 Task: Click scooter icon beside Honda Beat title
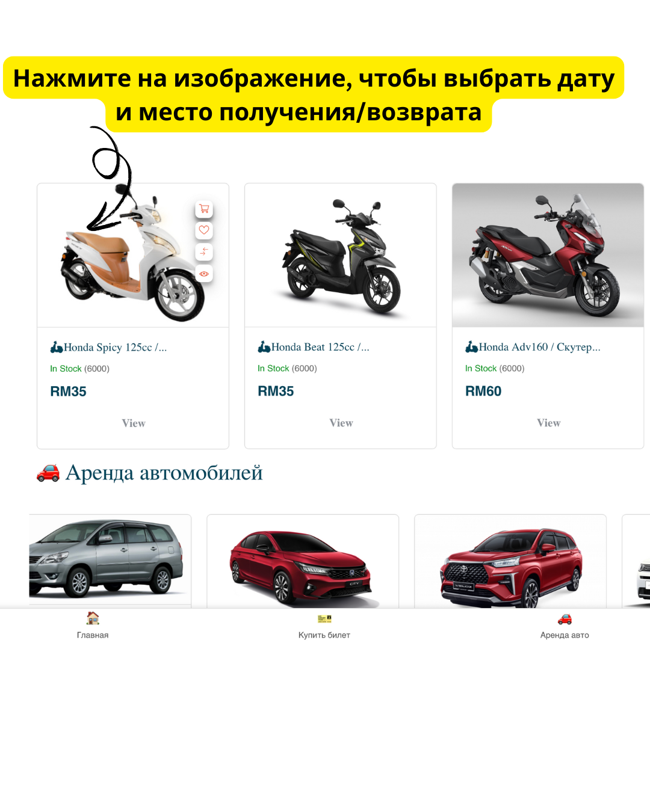click(x=264, y=347)
